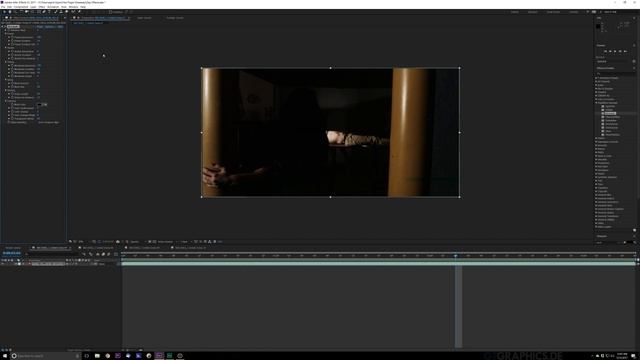Open the Info panel menu

click(634, 18)
